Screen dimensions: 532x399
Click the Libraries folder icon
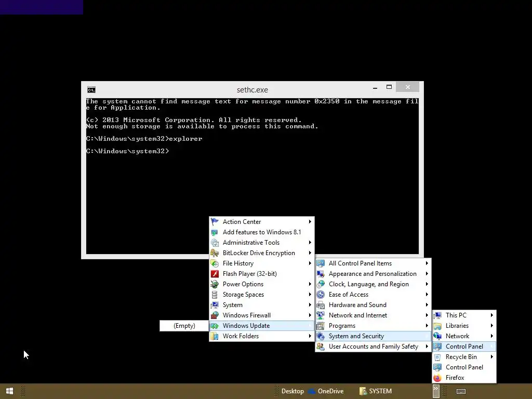[x=437, y=326]
